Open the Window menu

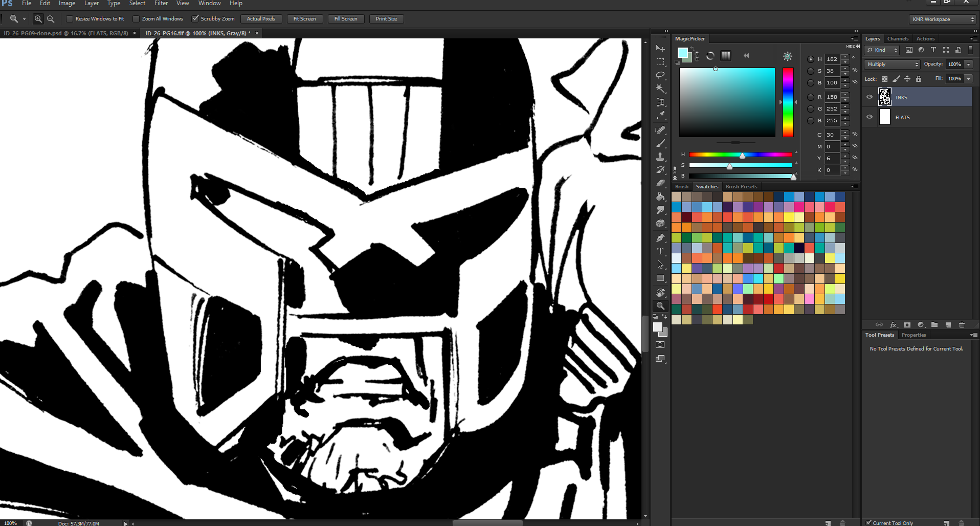210,3
